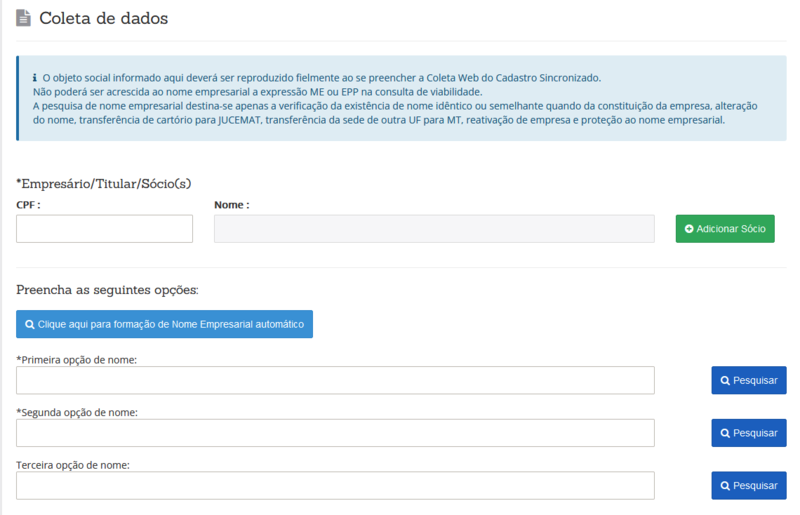Click the magnifier icon on the automatic name button

point(30,325)
